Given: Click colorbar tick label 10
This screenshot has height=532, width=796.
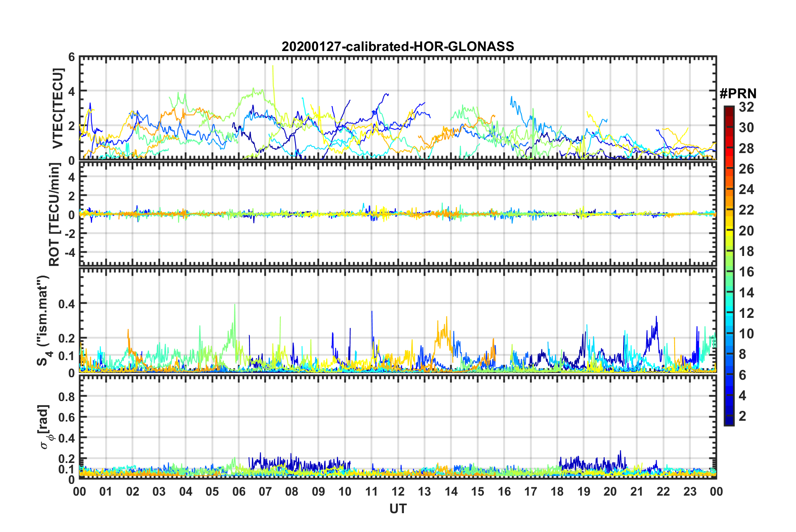Looking at the screenshot, I should click(746, 334).
